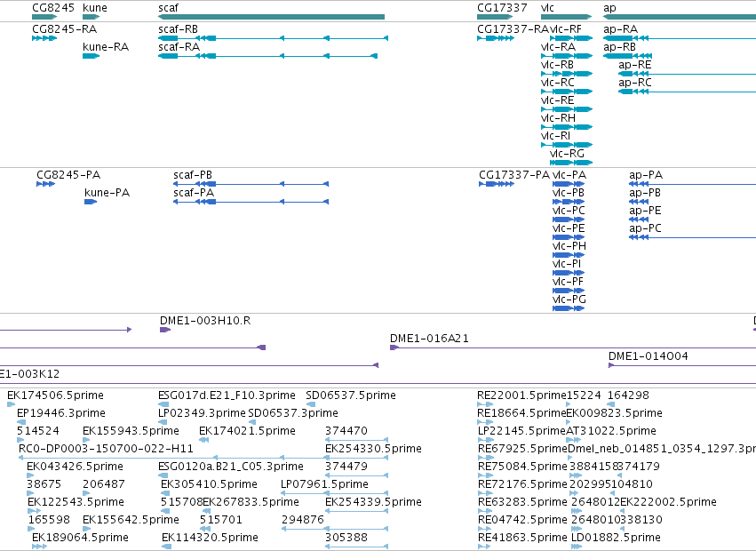Image resolution: width=756 pixels, height=551 pixels.
Task: Click the vlc-PB protein label
Action: [569, 193]
